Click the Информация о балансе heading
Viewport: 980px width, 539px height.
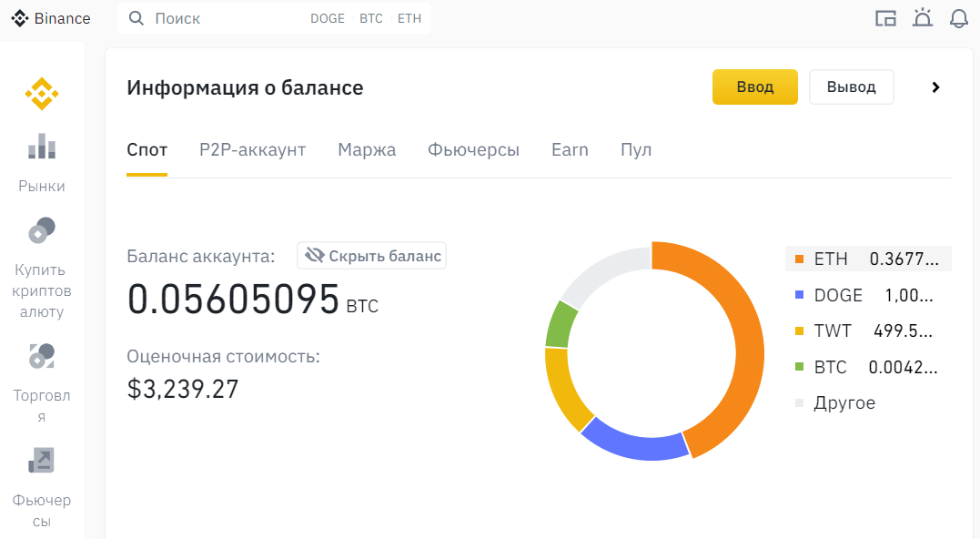tap(245, 87)
